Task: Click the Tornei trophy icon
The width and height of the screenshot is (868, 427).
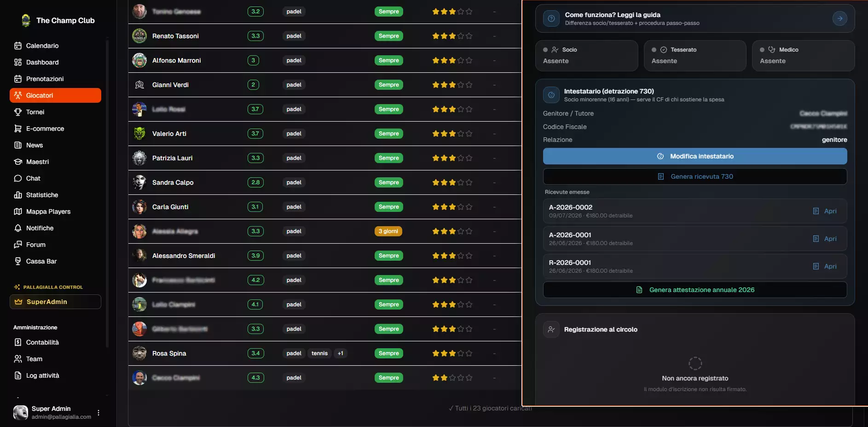Action: [18, 112]
